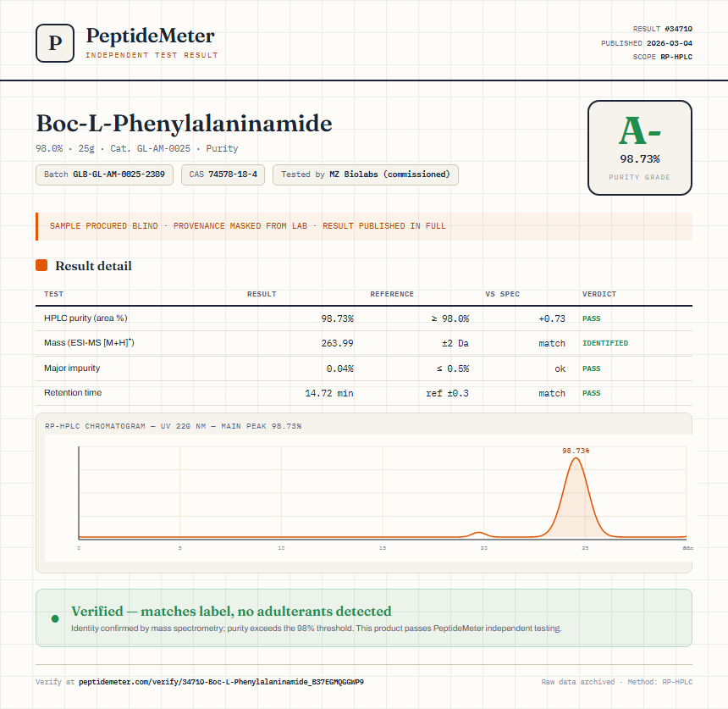Select the Mass (ESI-MS [M+H]+) row label

coord(89,343)
